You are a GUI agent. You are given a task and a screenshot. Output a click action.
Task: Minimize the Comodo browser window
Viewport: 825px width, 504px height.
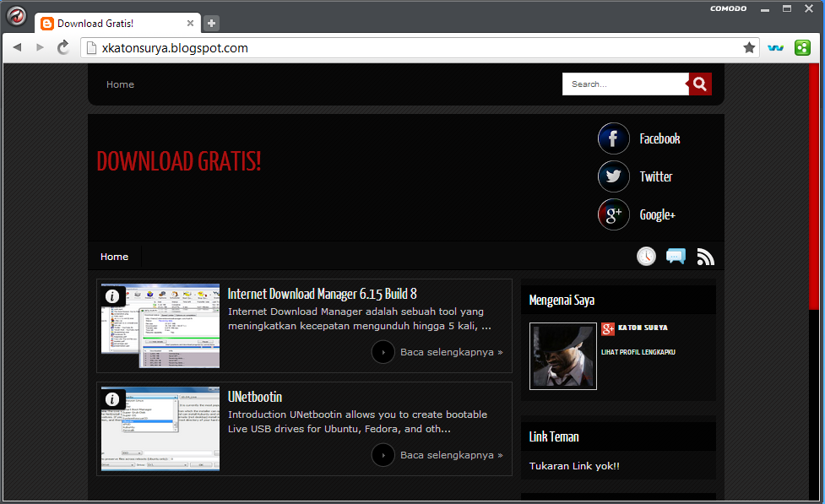click(x=765, y=9)
